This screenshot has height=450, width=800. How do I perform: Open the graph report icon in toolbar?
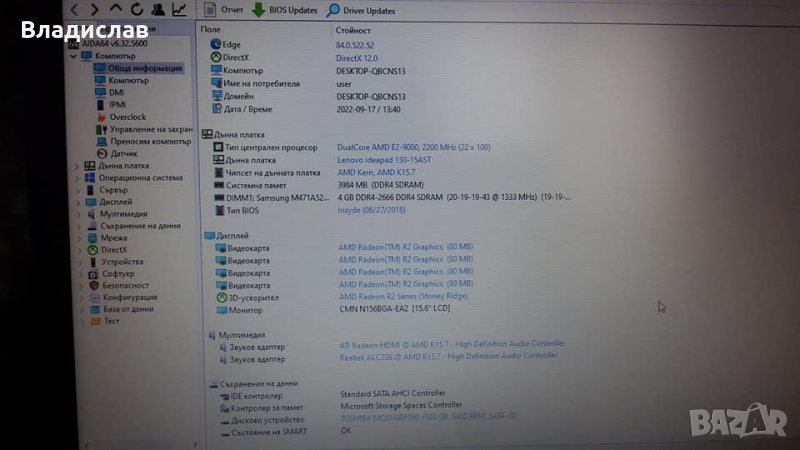(x=178, y=10)
